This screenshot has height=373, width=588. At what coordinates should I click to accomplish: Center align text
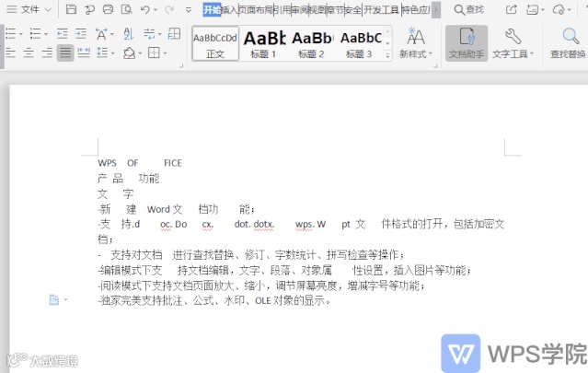[29, 52]
